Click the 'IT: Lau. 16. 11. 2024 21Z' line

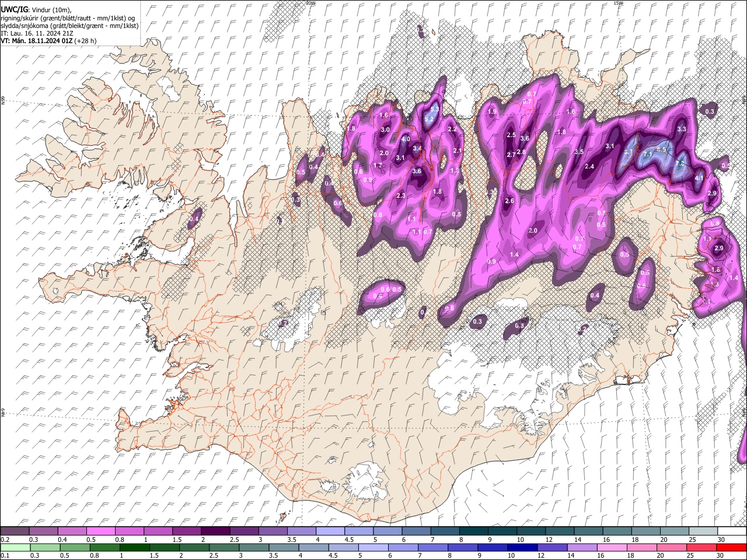(37, 33)
